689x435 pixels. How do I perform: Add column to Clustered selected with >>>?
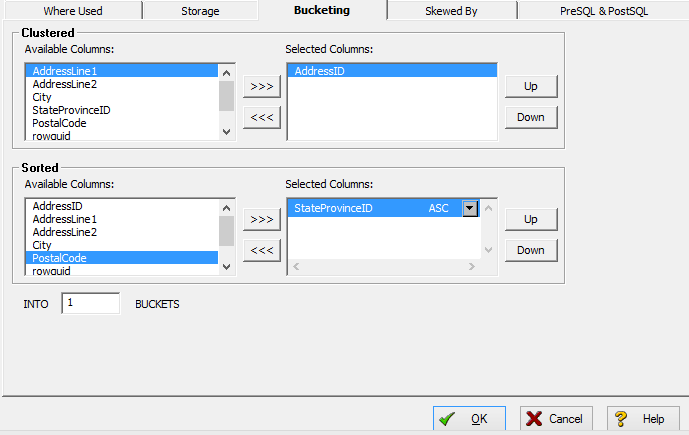262,87
